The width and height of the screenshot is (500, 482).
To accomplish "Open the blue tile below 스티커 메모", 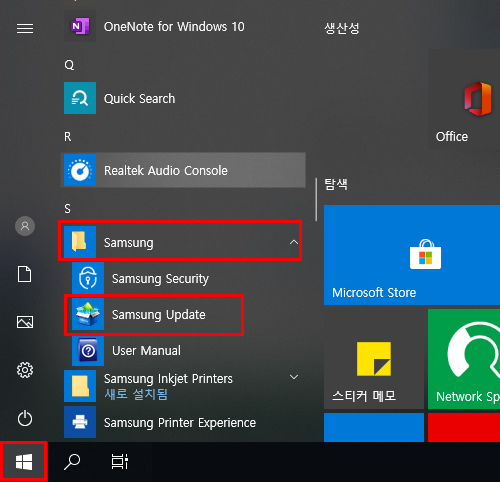I will point(374,428).
